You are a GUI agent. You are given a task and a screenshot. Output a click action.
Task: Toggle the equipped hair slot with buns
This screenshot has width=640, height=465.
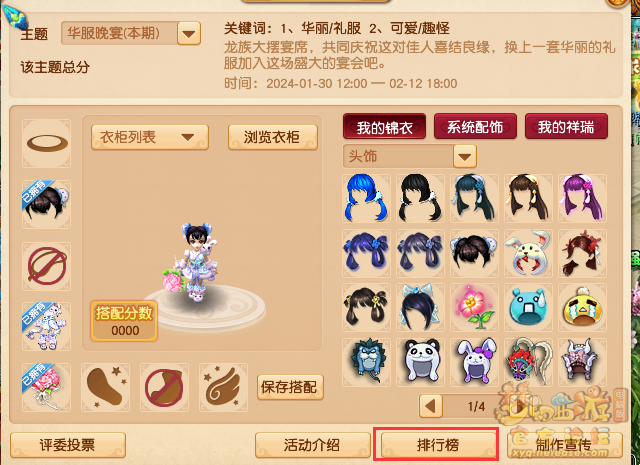[x=47, y=204]
